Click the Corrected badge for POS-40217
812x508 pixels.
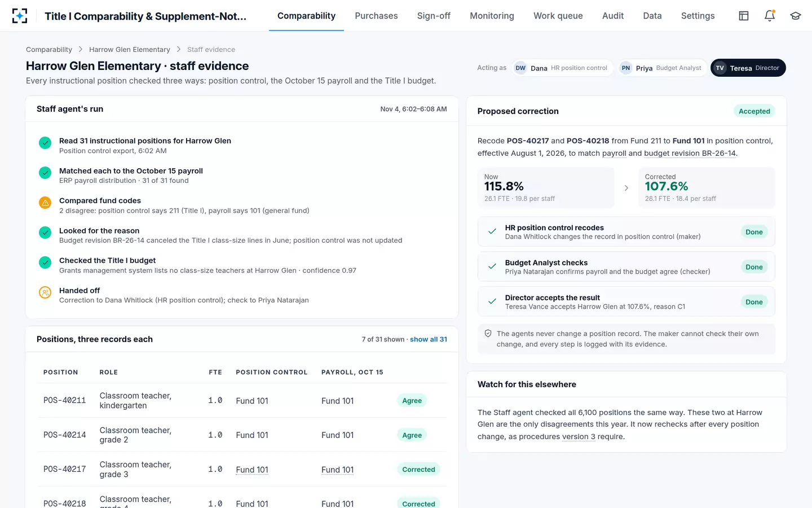418,470
